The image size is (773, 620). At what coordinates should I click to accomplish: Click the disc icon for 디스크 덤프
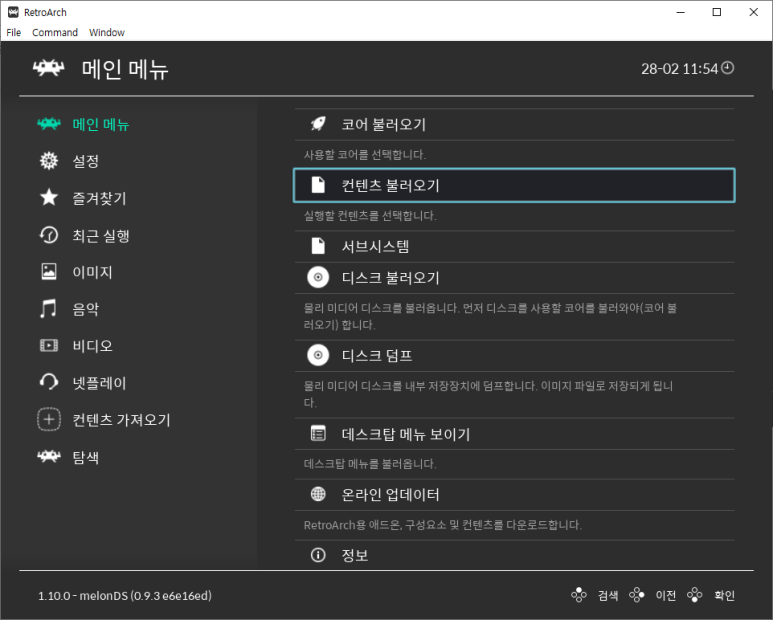(x=318, y=355)
